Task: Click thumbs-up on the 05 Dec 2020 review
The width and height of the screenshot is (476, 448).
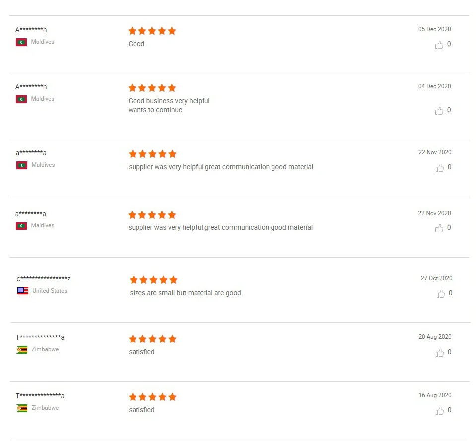Action: [x=439, y=45]
